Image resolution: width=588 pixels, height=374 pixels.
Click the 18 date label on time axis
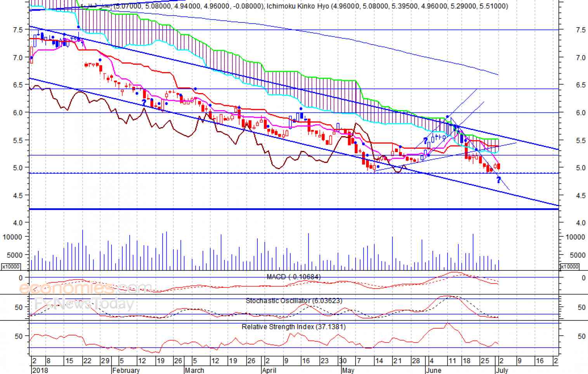[x=466, y=361]
